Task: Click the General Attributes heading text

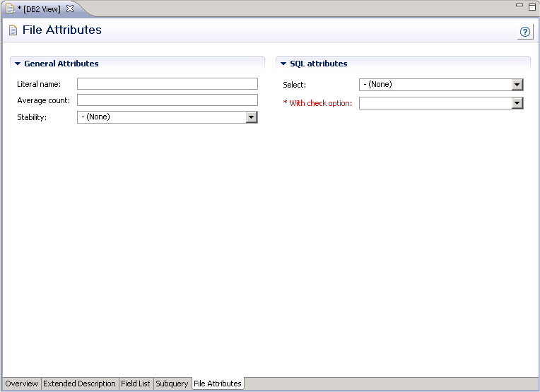Action: coord(61,64)
